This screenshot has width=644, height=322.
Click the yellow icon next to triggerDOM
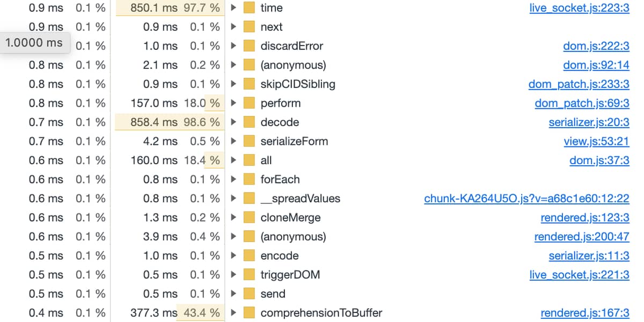[x=248, y=275]
